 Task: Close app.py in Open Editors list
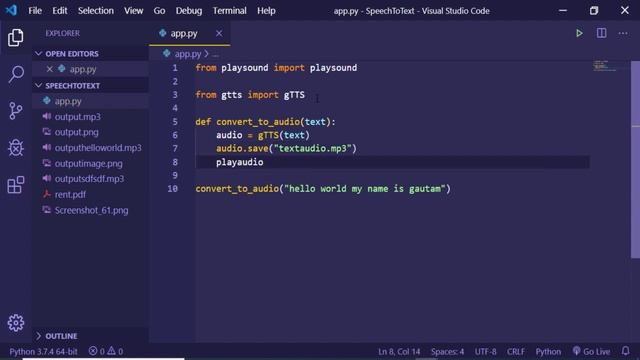(x=49, y=69)
